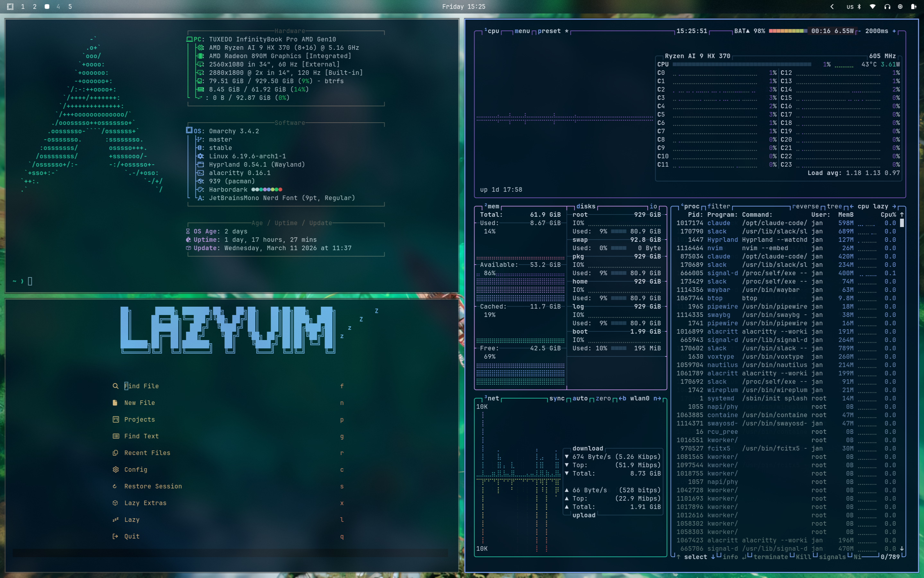This screenshot has height=578, width=924.
Task: Click the GPU icon beside AMD Radeon 890M
Action: 201,56
